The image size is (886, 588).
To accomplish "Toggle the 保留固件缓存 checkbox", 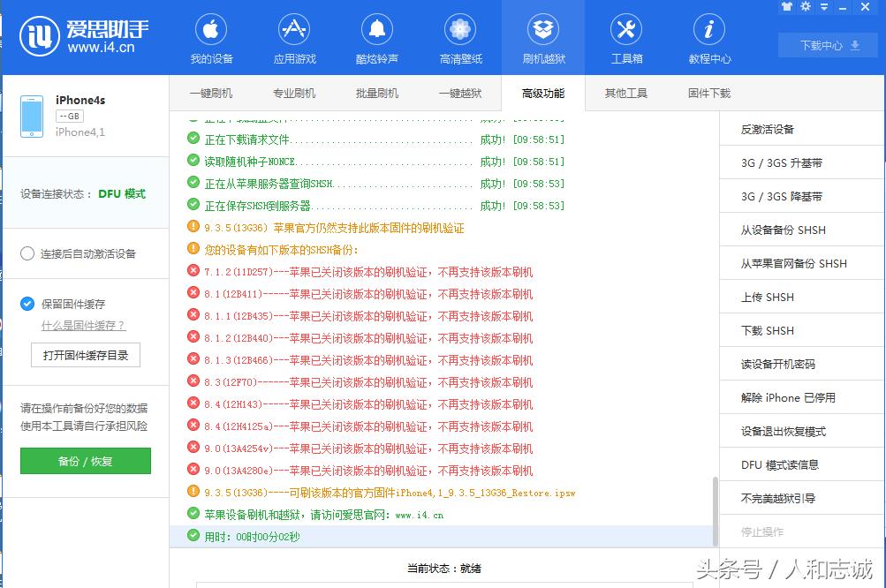I will (27, 304).
